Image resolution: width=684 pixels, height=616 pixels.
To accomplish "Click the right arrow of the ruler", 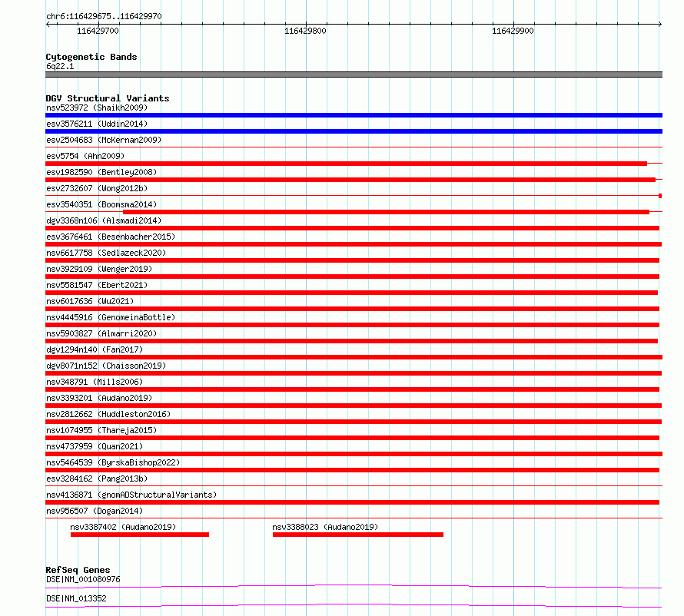I will coord(659,25).
